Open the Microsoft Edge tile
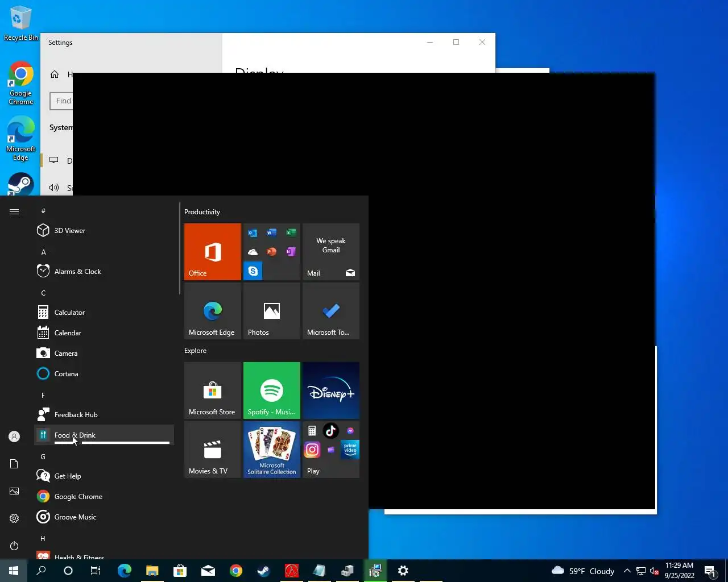 click(213, 311)
